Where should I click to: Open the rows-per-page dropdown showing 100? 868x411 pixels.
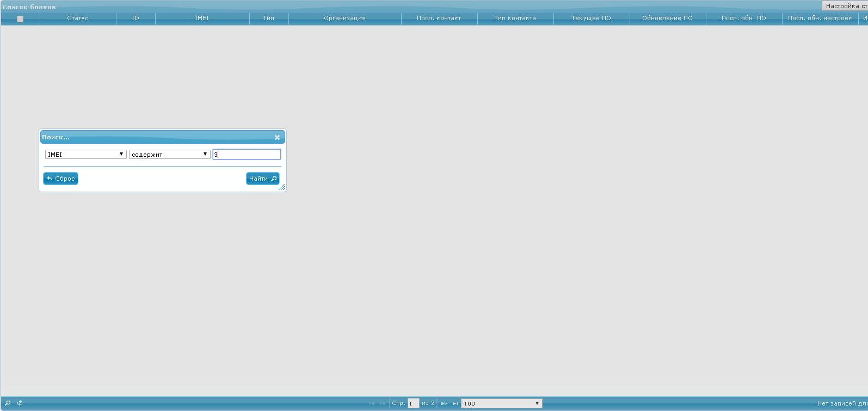pos(501,403)
